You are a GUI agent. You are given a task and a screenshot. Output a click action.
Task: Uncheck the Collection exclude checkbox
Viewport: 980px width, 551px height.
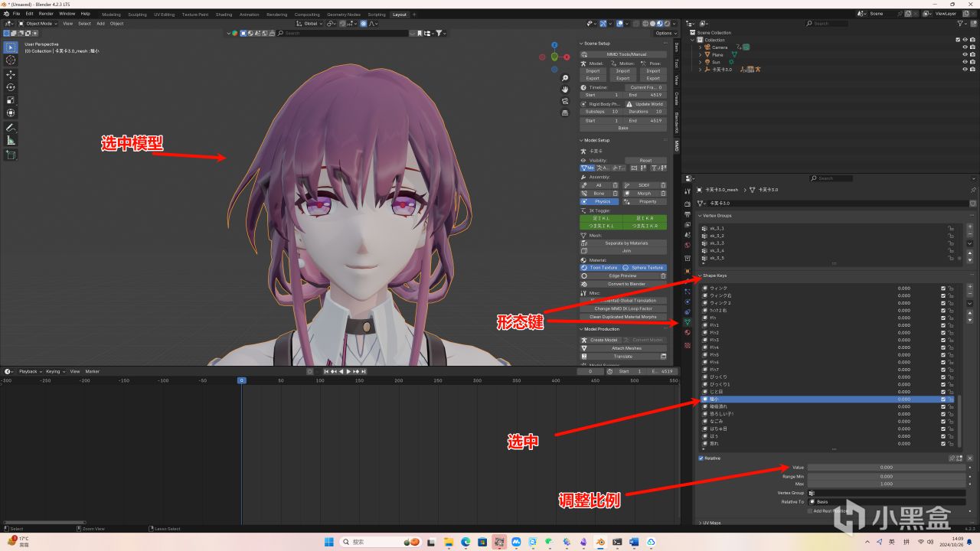pos(958,40)
